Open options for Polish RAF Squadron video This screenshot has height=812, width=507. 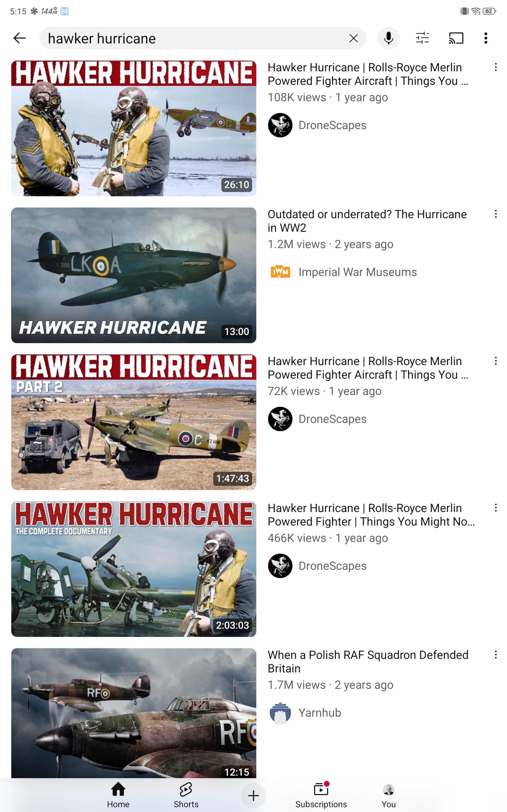496,655
